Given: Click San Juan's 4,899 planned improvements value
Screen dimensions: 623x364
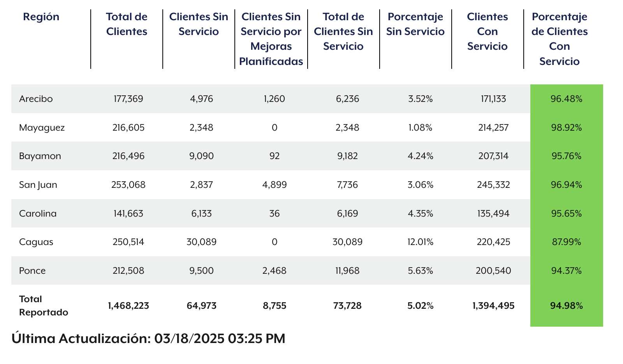Looking at the screenshot, I should [x=275, y=185].
